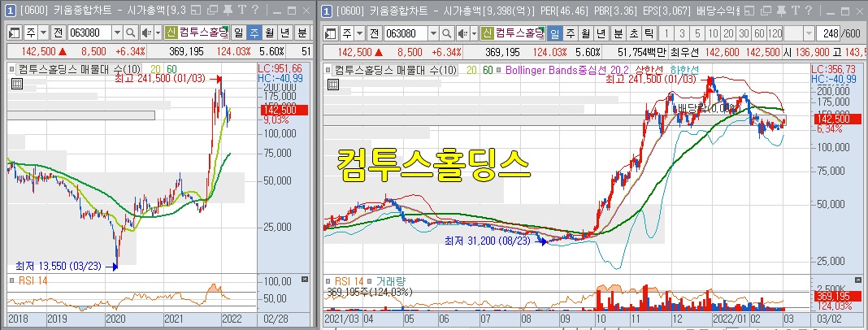This screenshot has height=330, width=868.
Task: Click the stock search magnifier in right window
Action: 446,33
